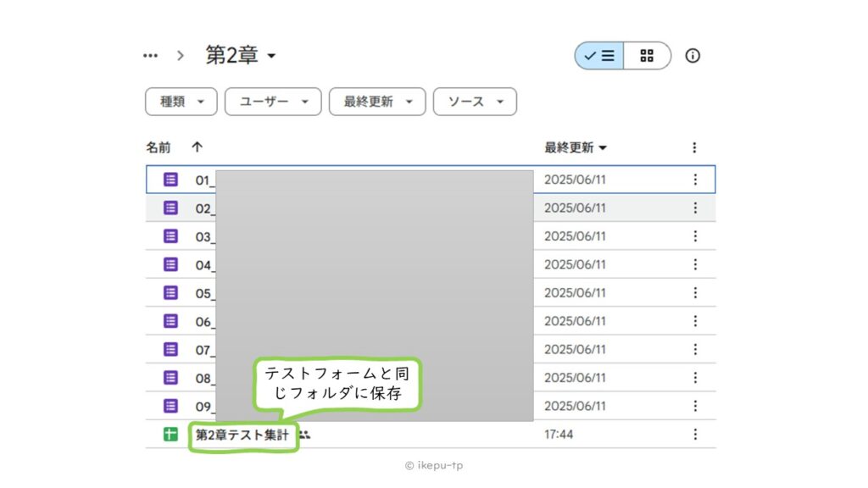868x488 pixels.
Task: Switch to grid layout view
Action: pyautogui.click(x=648, y=56)
